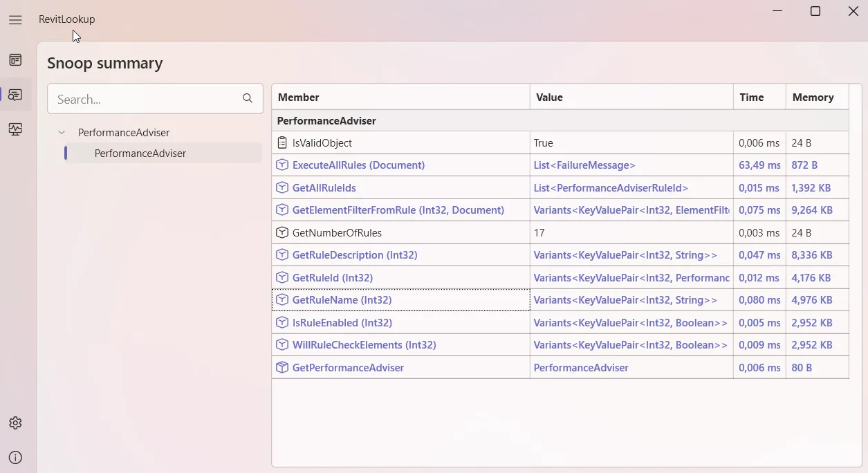868x473 pixels.
Task: Click the method icon beside GetRuleDescription
Action: coord(281,254)
